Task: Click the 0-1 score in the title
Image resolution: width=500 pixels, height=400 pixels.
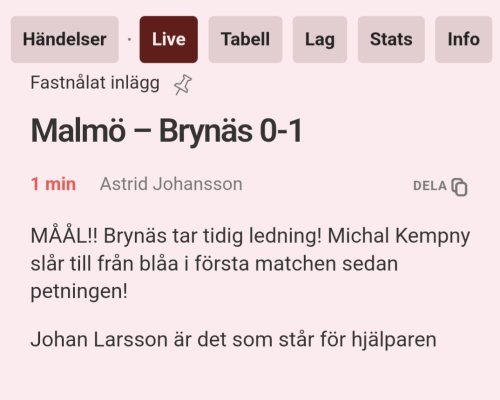Action: [281, 131]
